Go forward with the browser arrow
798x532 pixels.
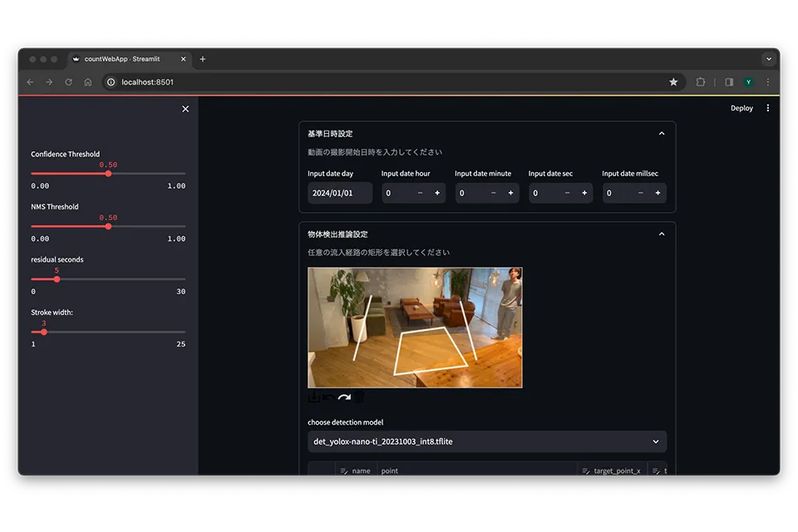click(49, 82)
